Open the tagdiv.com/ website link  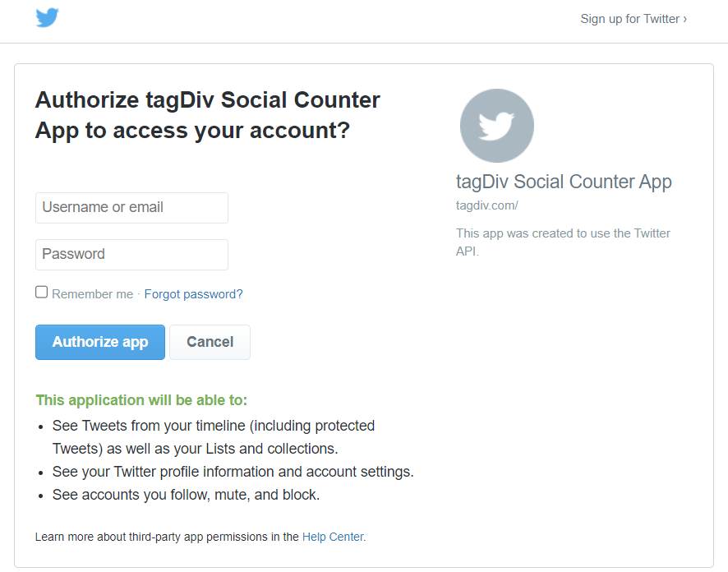click(487, 205)
